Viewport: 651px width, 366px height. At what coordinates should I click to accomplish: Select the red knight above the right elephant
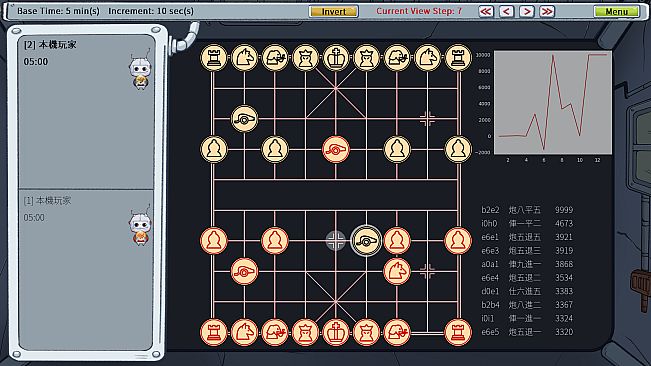[x=397, y=271]
